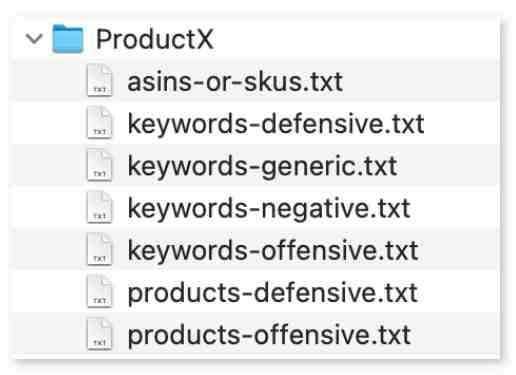516x375 pixels.
Task: Highlight the empty area right of products-offensive.txt
Action: pyautogui.click(x=455, y=334)
